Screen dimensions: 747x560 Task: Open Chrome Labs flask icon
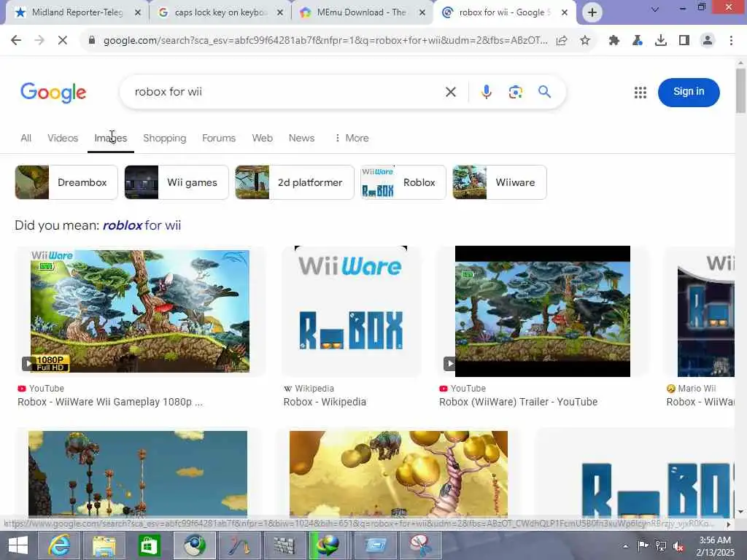pyautogui.click(x=638, y=41)
